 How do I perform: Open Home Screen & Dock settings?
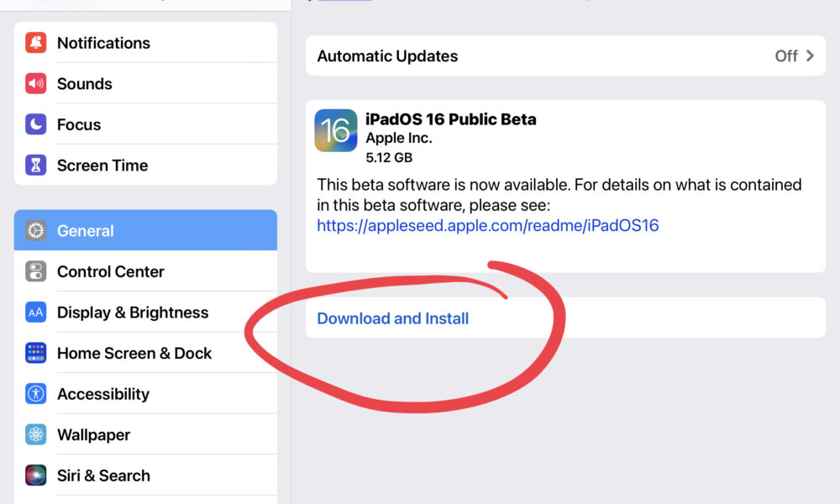coord(145,353)
